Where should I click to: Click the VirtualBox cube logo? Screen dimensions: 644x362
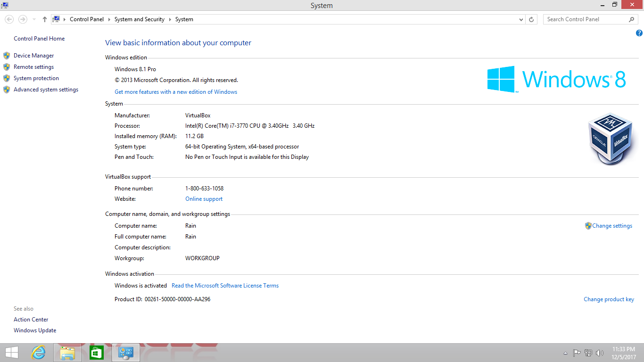pyautogui.click(x=610, y=139)
